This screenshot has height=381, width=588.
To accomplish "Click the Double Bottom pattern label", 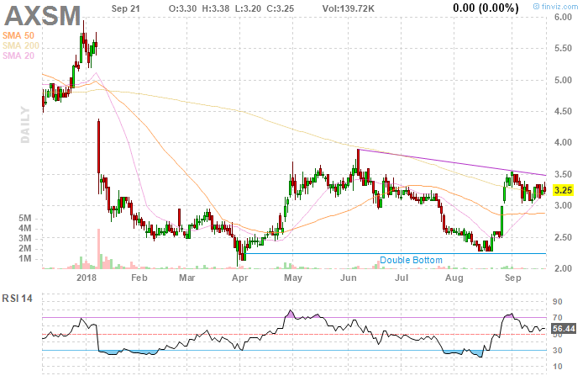I will 411,260.
